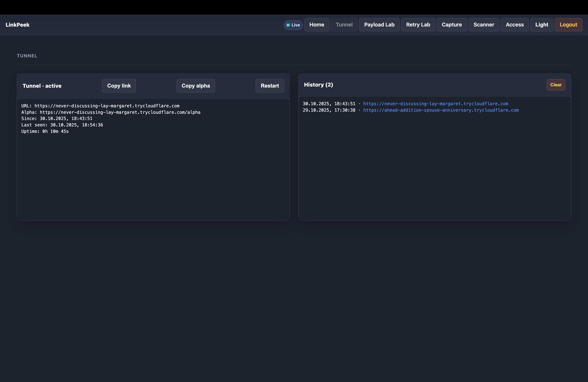Open the ahead-addition-spouse-anniversary history link
588x382 pixels.
(x=441, y=110)
